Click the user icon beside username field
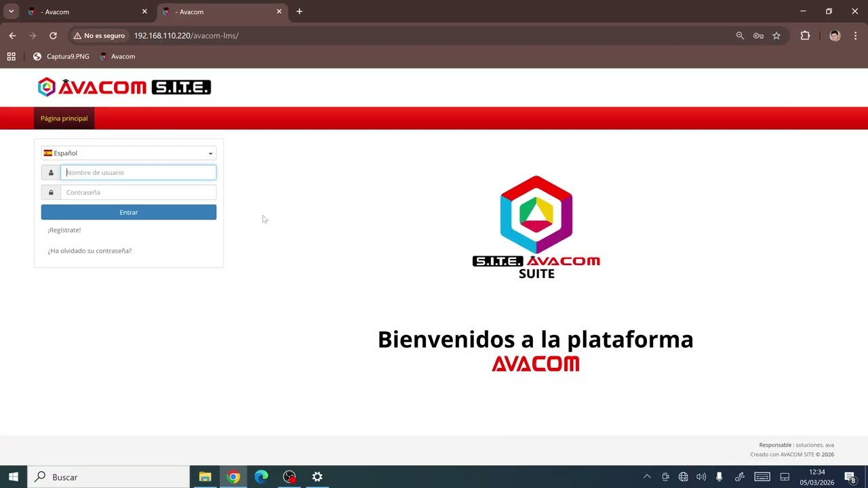The height and width of the screenshot is (488, 868). (x=51, y=173)
